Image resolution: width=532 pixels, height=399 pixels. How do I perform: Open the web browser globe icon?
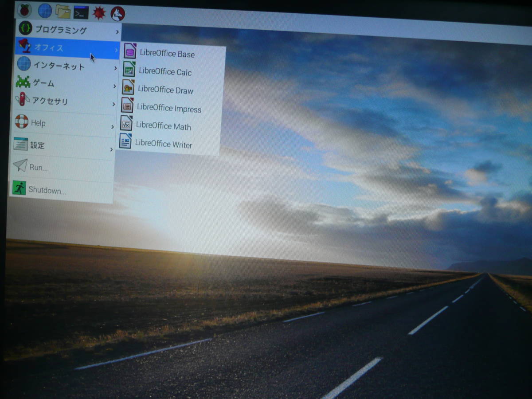45,11
